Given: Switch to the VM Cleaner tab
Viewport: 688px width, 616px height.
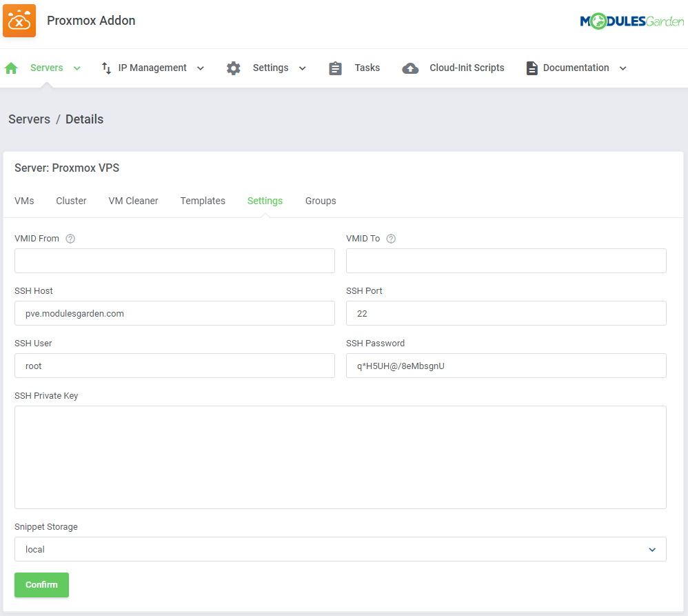Looking at the screenshot, I should [133, 201].
